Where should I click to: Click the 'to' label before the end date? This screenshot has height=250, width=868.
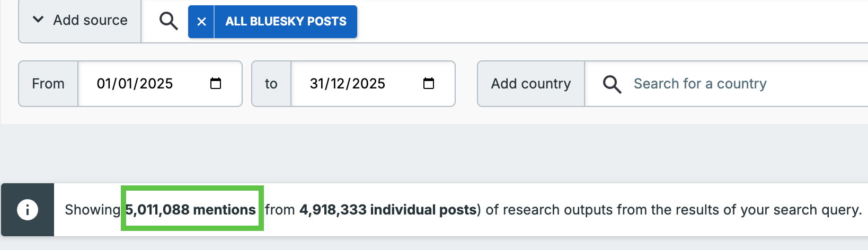[271, 84]
